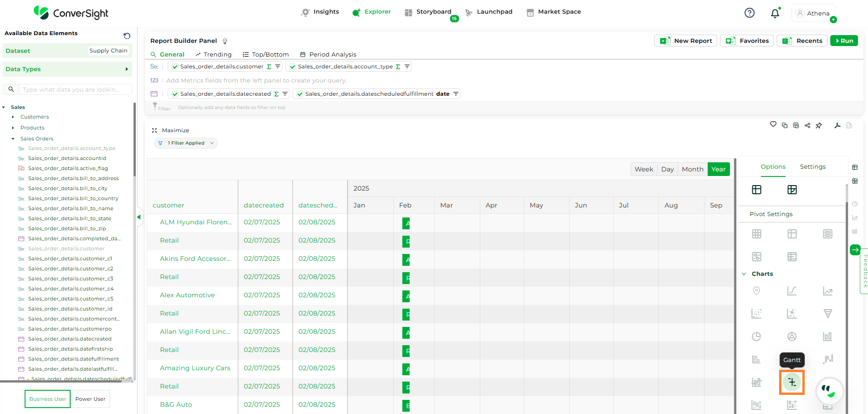Click the Run button
The image size is (868, 414).
pyautogui.click(x=844, y=41)
